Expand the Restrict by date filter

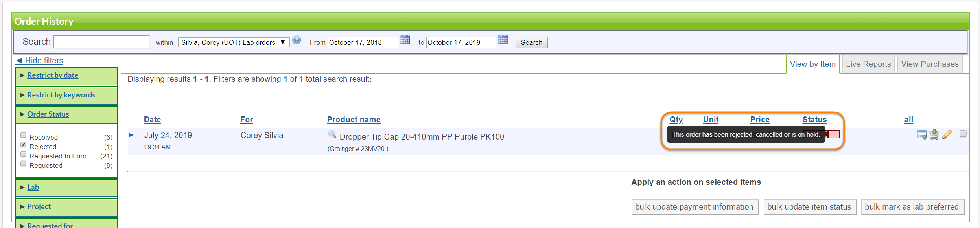[x=53, y=75]
